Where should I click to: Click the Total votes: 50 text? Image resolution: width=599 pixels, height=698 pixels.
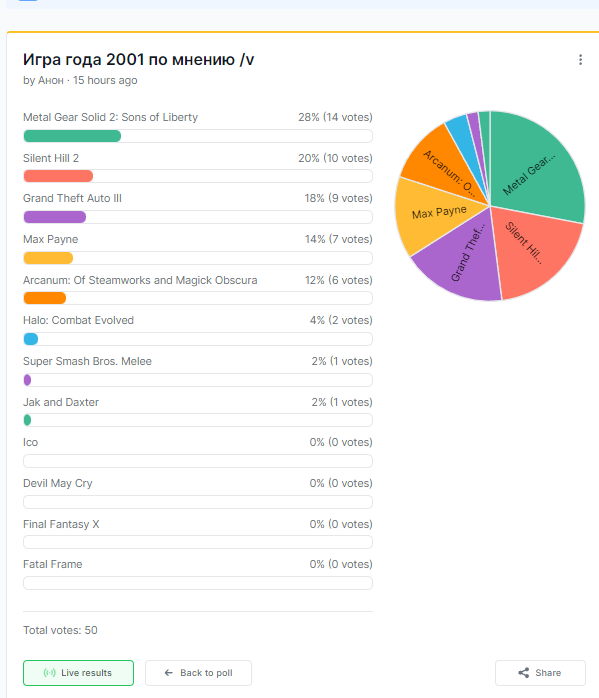tap(60, 630)
